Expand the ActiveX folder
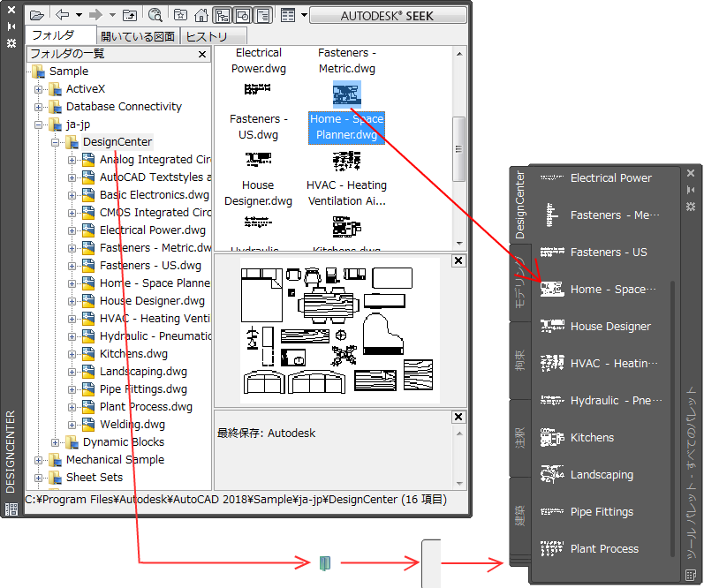Viewport: 704px width, 588px height. (38, 89)
